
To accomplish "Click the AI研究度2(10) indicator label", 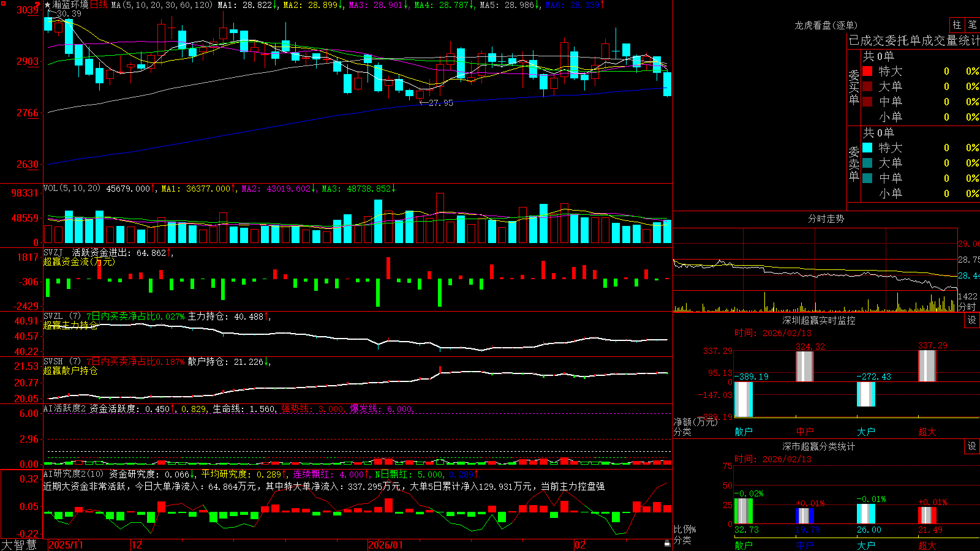I will coord(73,474).
